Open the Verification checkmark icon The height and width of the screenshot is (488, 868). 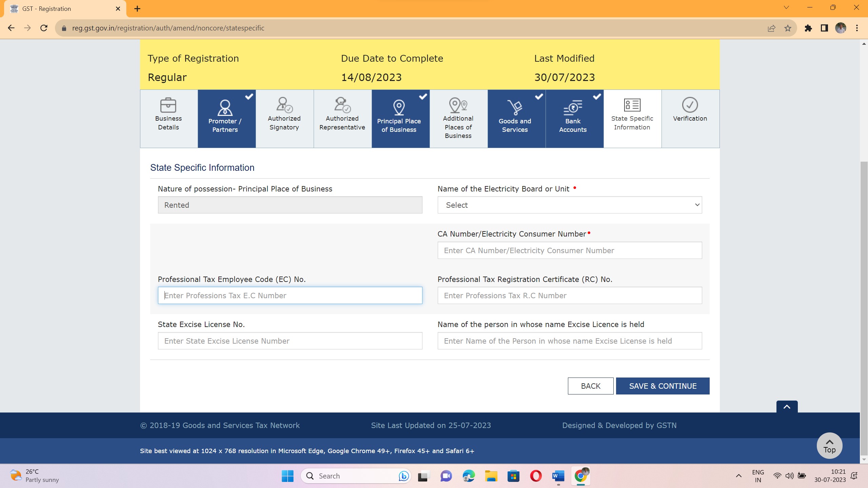(690, 105)
